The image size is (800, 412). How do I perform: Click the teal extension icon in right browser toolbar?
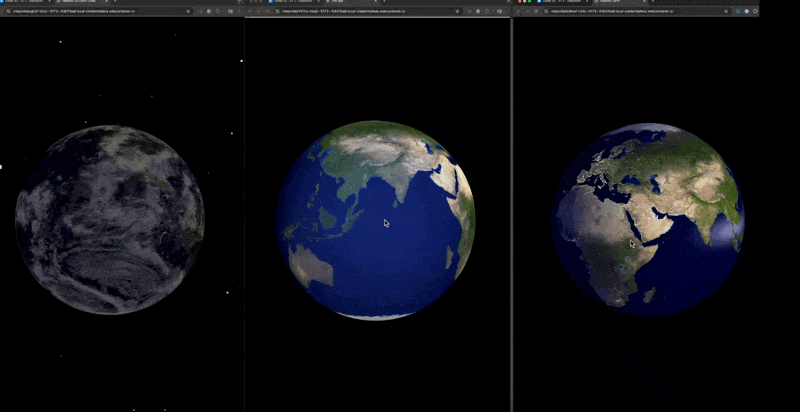[738, 11]
